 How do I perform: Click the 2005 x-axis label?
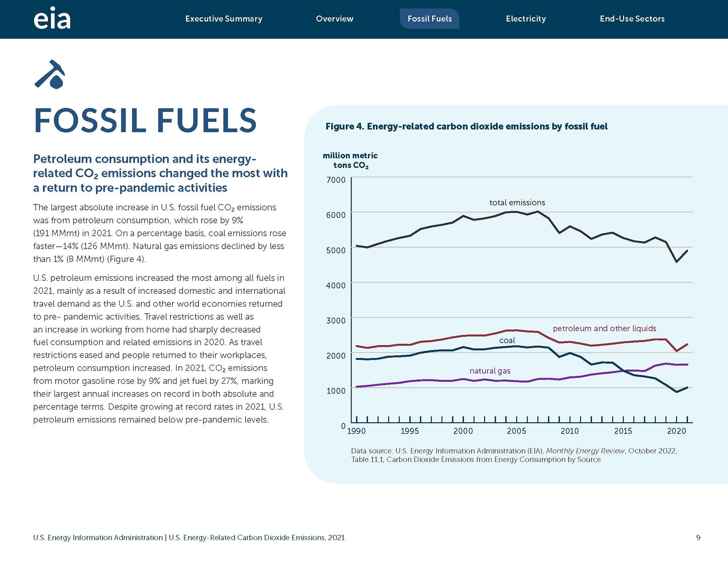516,431
